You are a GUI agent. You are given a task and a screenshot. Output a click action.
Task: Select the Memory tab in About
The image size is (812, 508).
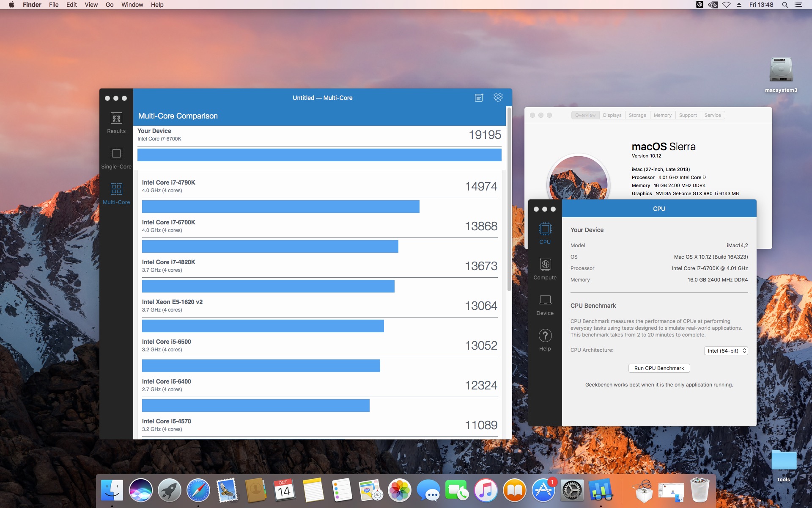662,115
